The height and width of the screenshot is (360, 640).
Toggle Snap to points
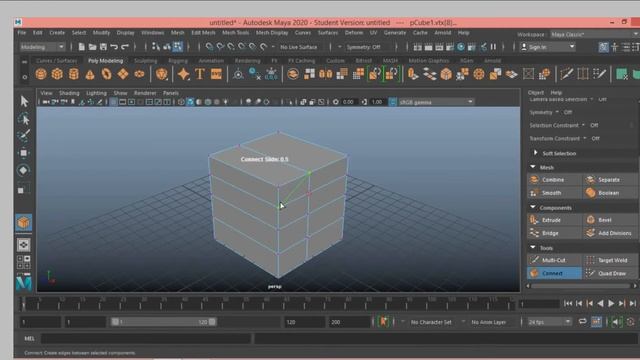click(231, 47)
